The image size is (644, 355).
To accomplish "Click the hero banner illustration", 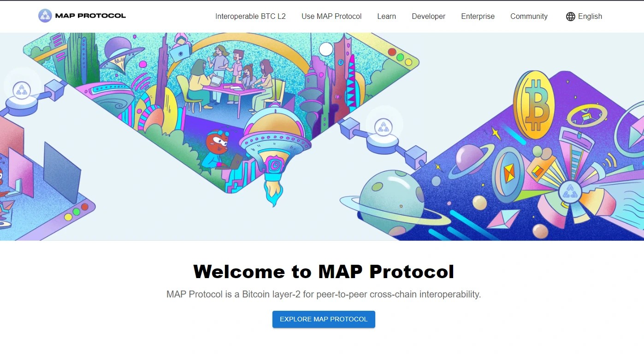I will click(x=322, y=136).
